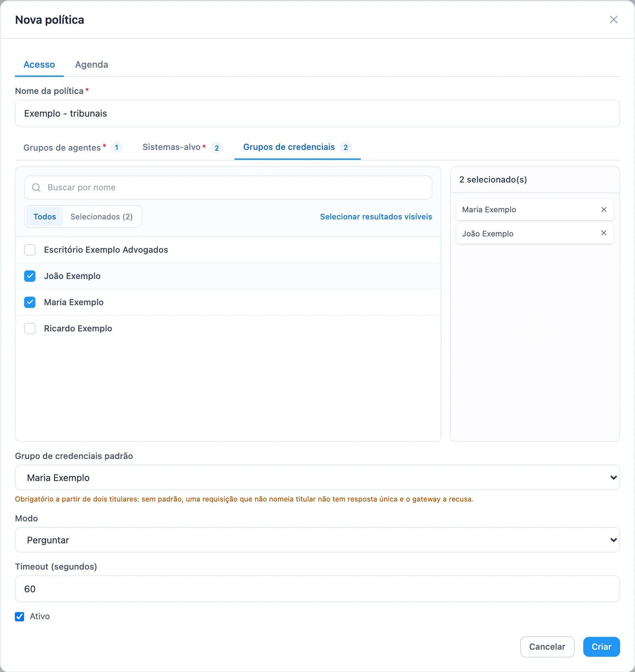635x672 pixels.
Task: Click the Cancelar button
Action: (x=547, y=647)
